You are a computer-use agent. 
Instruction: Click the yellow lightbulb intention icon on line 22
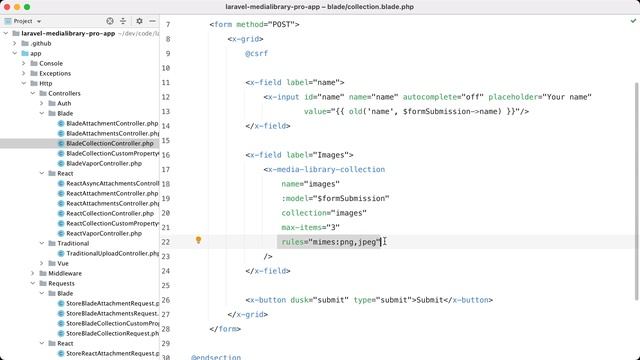pyautogui.click(x=198, y=240)
